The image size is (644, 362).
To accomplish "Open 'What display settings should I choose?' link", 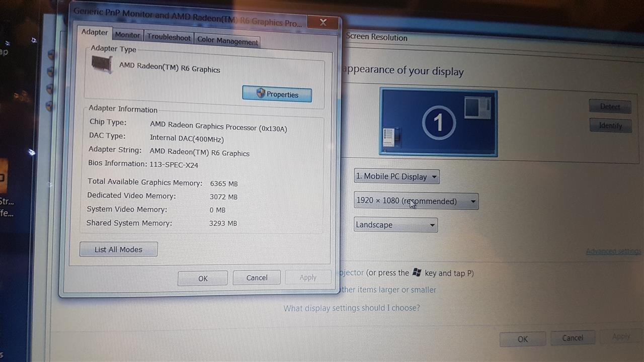I will click(x=352, y=308).
